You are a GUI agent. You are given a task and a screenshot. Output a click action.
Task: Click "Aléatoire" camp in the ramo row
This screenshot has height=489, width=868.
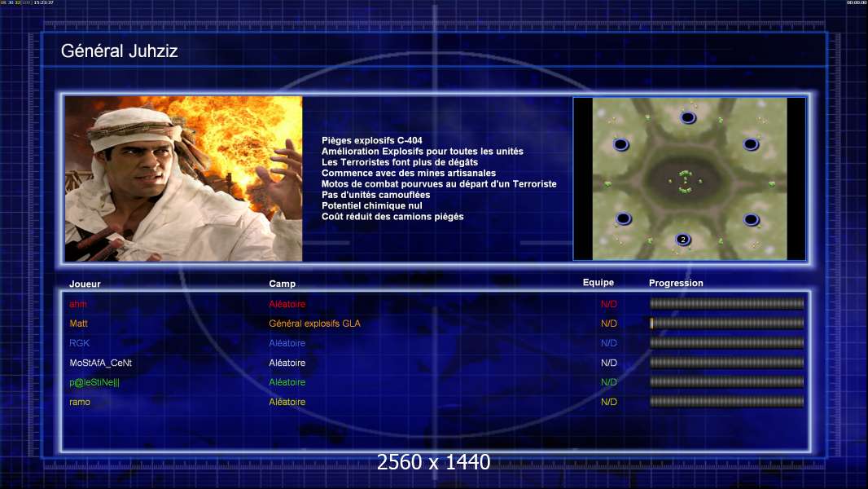pyautogui.click(x=287, y=402)
